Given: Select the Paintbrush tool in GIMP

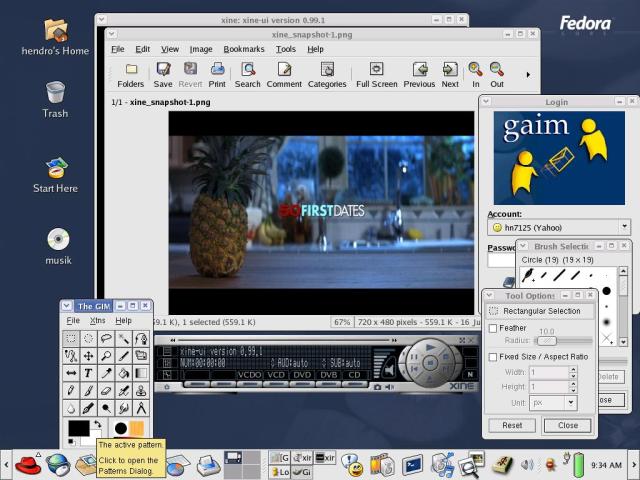Looking at the screenshot, I should click(x=89, y=391).
